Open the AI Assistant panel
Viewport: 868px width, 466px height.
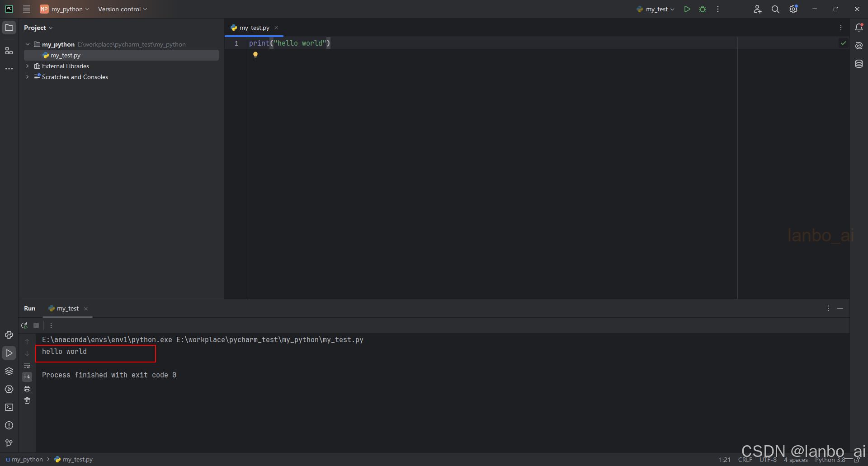(859, 45)
